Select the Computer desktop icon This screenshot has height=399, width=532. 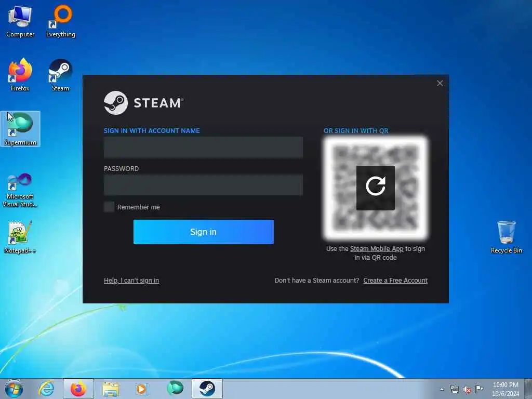click(x=20, y=22)
